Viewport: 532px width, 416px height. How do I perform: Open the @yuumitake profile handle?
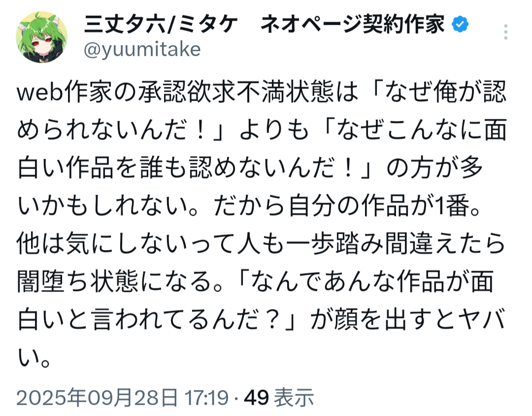(142, 49)
